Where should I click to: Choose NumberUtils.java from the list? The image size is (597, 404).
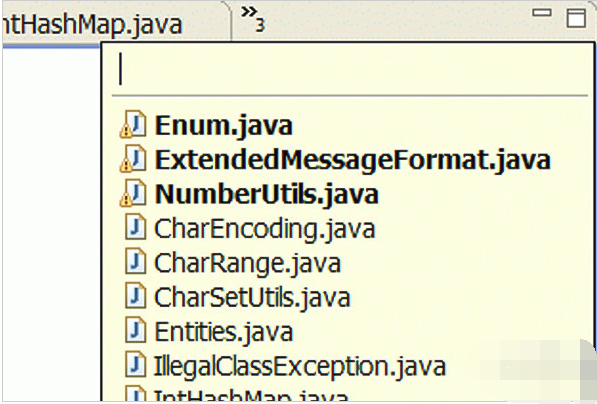(x=267, y=194)
